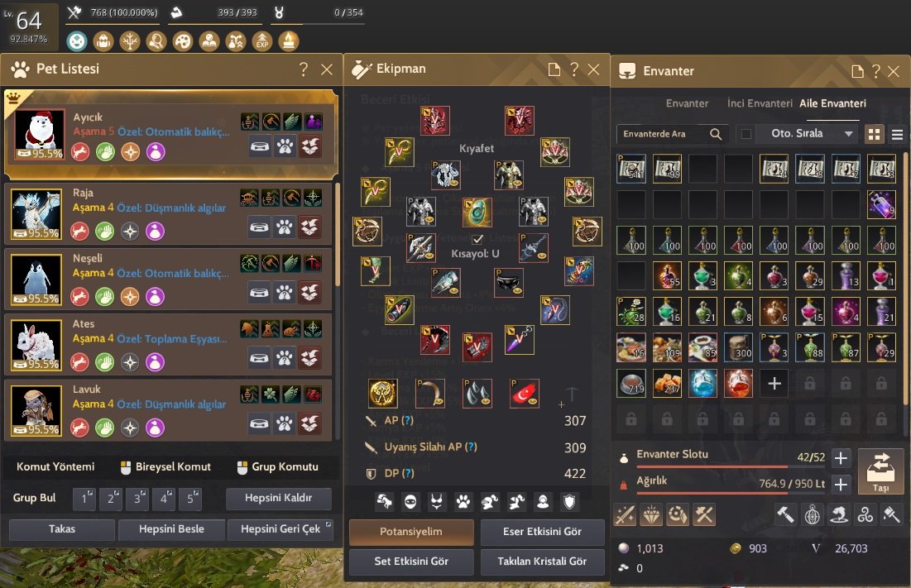This screenshot has height=588, width=911.
Task: Click Turkish flag item in Ekipman
Action: [x=525, y=393]
